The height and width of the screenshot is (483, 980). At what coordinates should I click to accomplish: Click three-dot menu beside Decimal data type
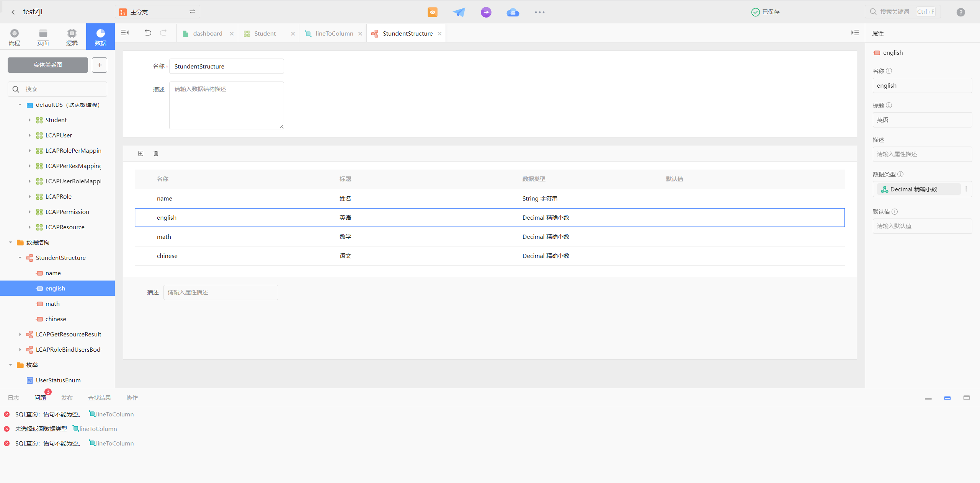tap(966, 189)
